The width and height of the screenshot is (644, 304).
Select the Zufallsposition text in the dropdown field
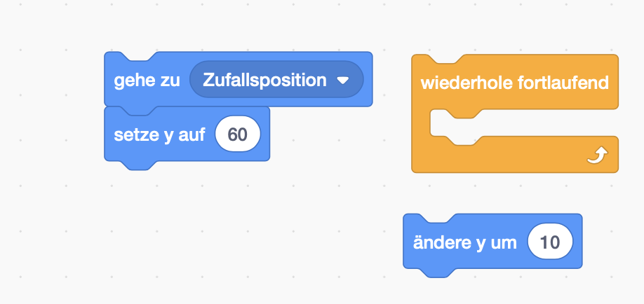pyautogui.click(x=264, y=80)
